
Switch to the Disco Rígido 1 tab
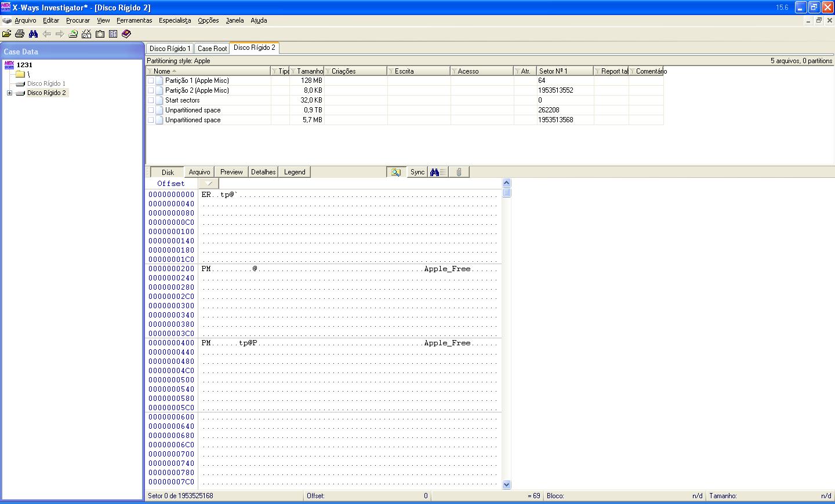(169, 49)
